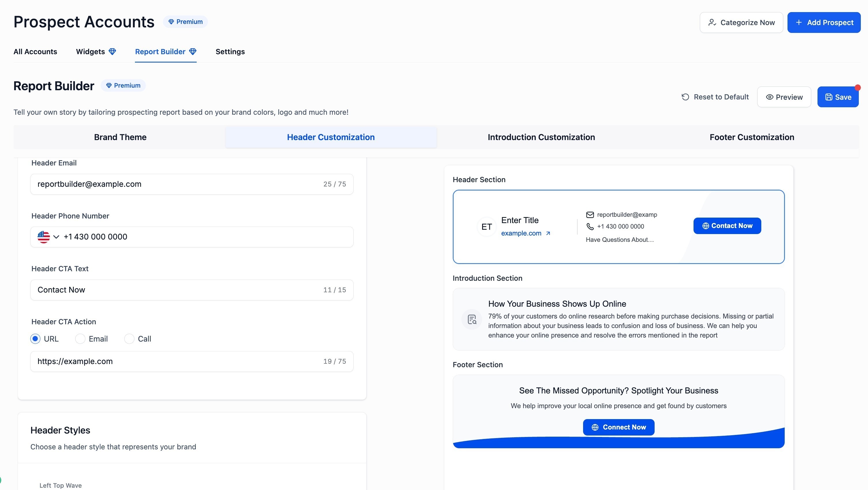Click the US flag icon in phone field
This screenshot has width=868, height=490.
(x=44, y=237)
